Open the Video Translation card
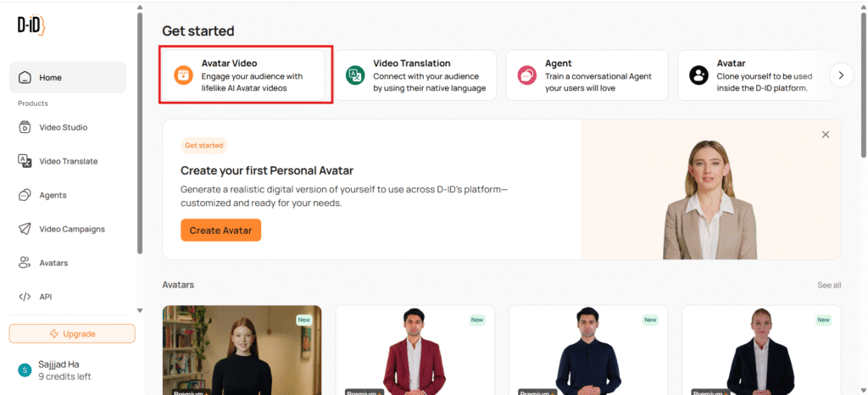The image size is (868, 395). point(415,75)
